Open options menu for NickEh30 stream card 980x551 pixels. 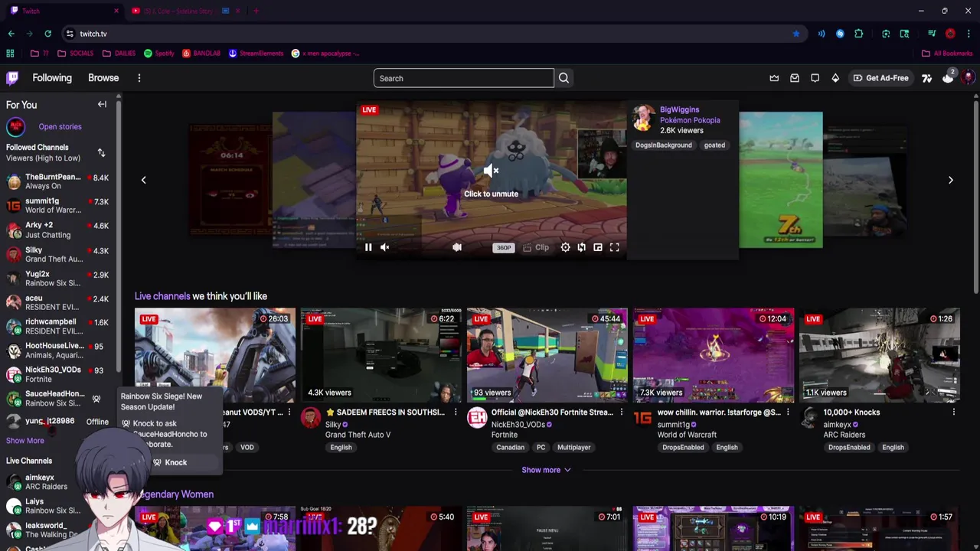click(x=621, y=412)
